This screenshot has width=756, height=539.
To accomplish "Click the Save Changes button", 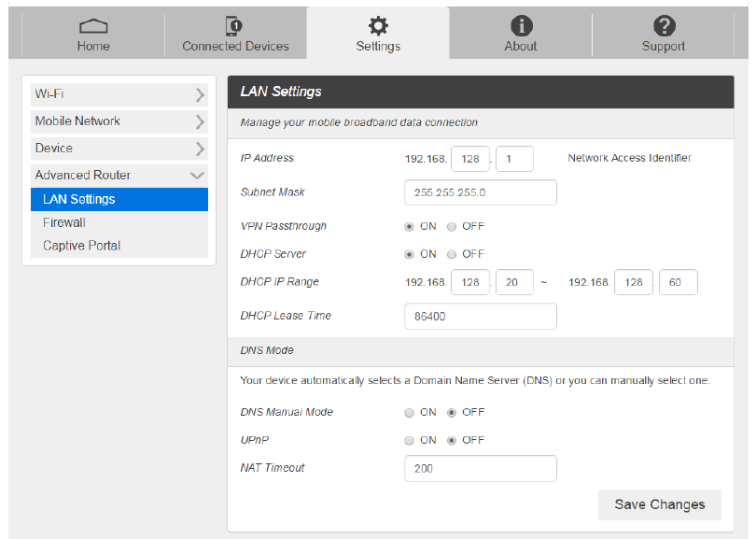I will (659, 504).
